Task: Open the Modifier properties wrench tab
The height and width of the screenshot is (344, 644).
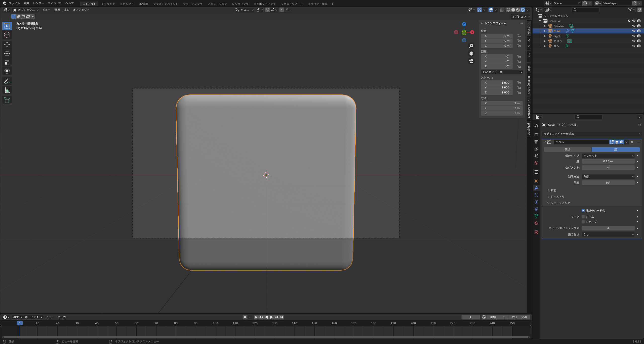Action: (536, 188)
